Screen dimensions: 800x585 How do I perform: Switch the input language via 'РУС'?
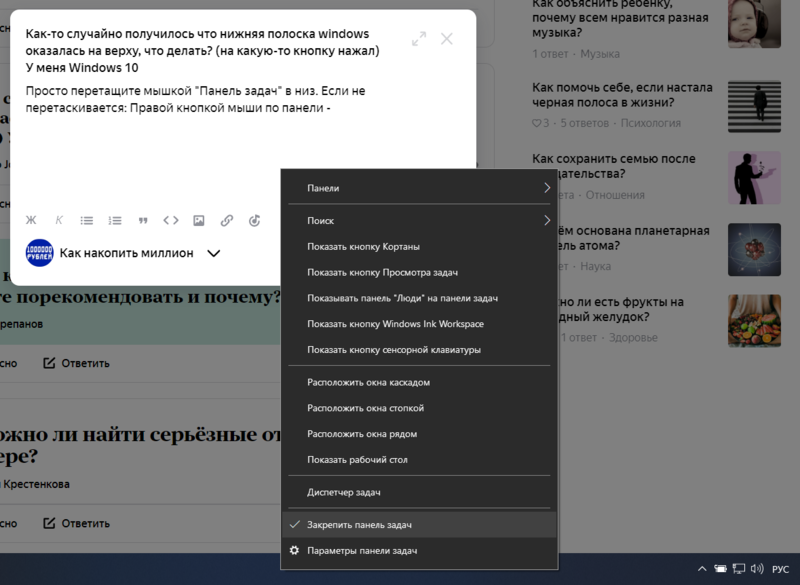pyautogui.click(x=780, y=569)
